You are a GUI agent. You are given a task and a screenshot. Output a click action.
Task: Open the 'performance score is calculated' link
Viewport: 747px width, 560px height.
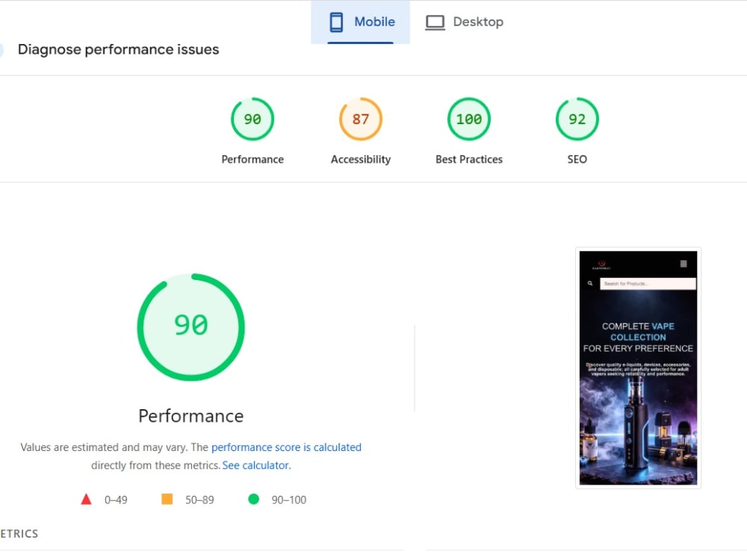click(286, 447)
